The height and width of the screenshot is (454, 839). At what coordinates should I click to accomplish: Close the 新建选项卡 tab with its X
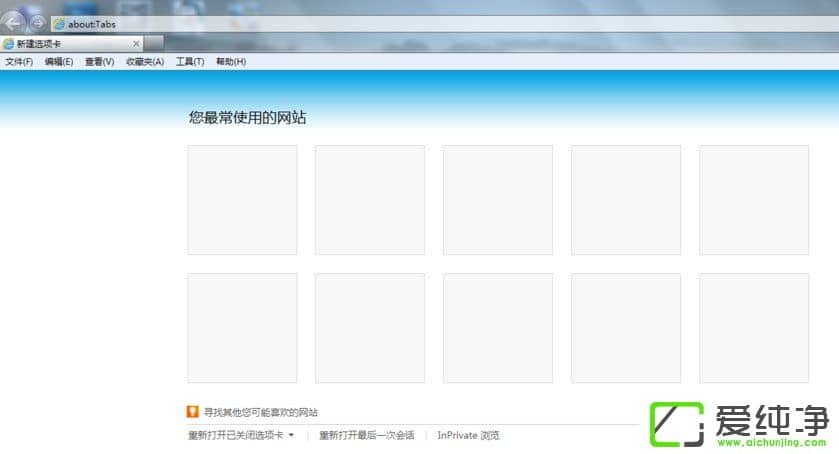[136, 44]
